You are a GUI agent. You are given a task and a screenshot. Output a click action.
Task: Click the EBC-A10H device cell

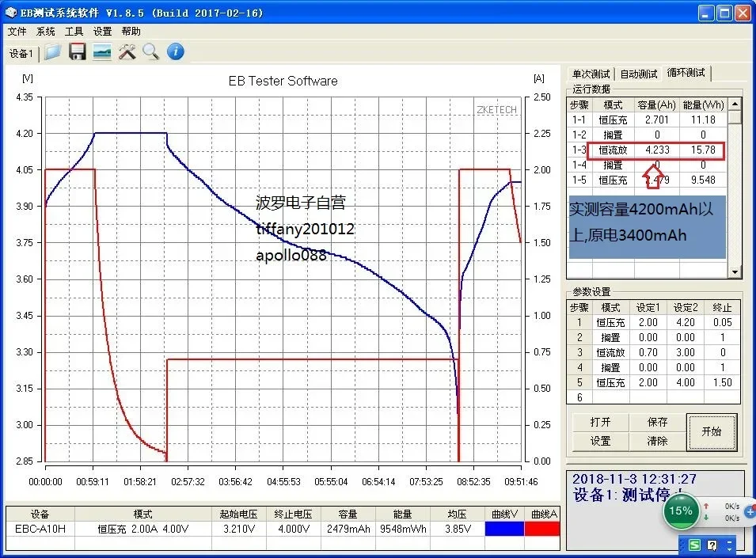40,529
